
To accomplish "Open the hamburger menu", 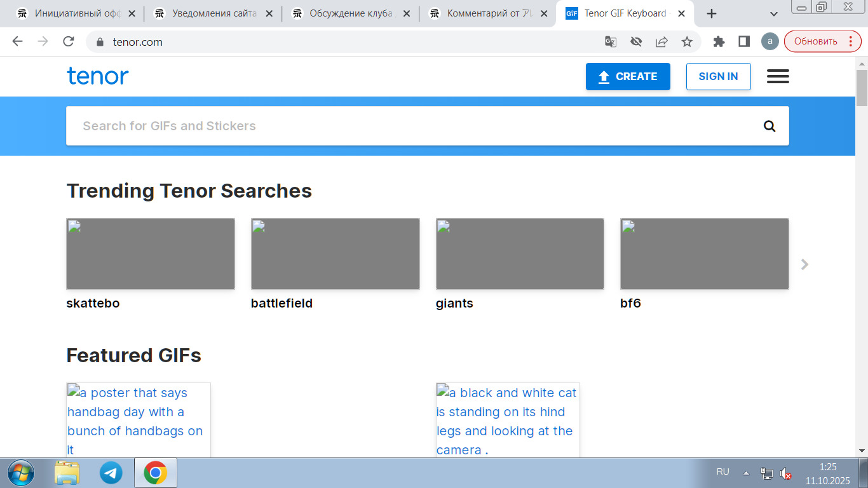I will (x=778, y=76).
